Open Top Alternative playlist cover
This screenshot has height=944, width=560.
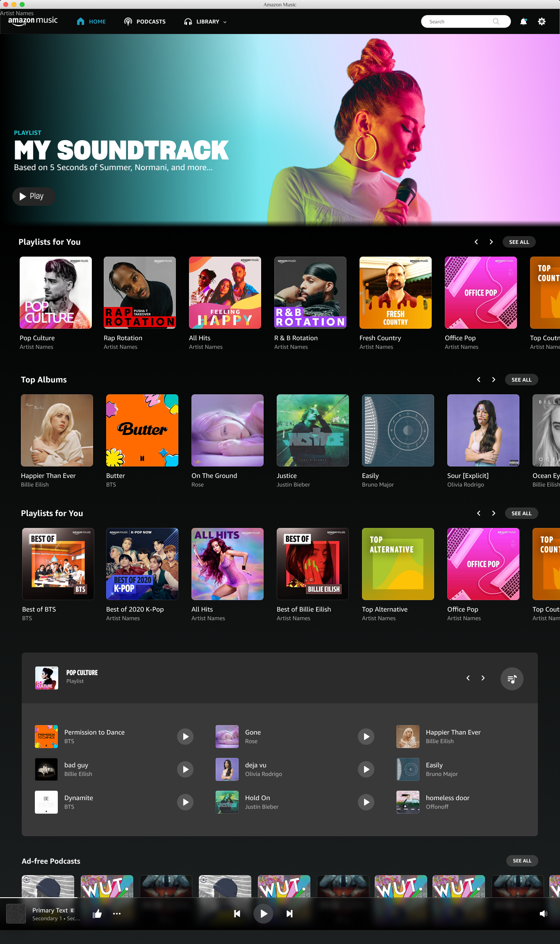click(398, 564)
